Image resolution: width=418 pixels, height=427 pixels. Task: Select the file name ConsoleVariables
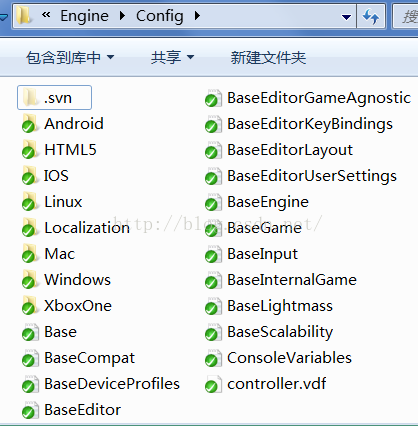tap(289, 358)
